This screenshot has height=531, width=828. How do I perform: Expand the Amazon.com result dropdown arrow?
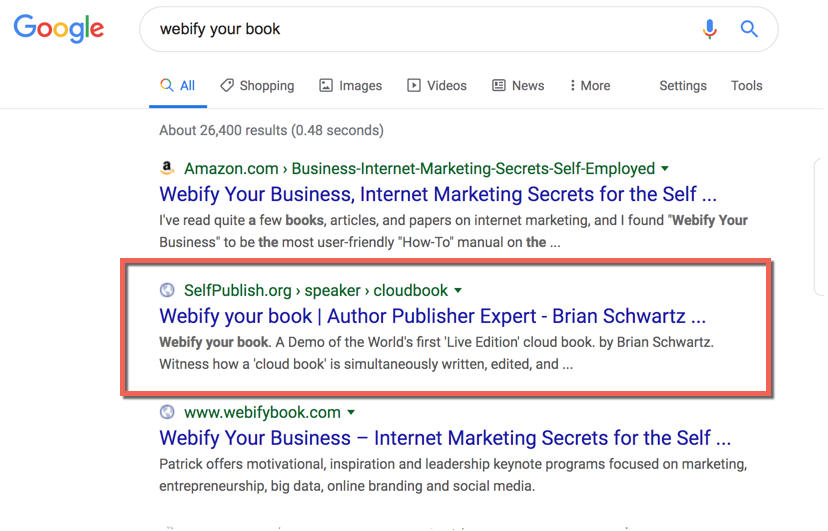pos(665,169)
